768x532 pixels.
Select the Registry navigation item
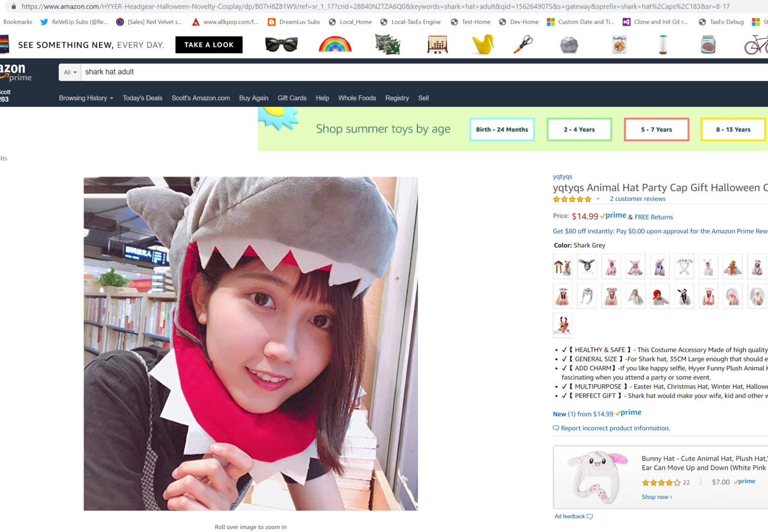pyautogui.click(x=397, y=98)
